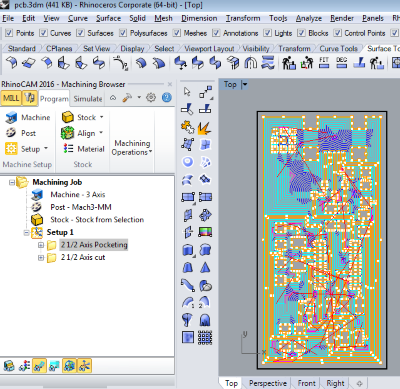Collapse the Setup 1 tree node
The height and width of the screenshot is (389, 400).
click(x=26, y=233)
